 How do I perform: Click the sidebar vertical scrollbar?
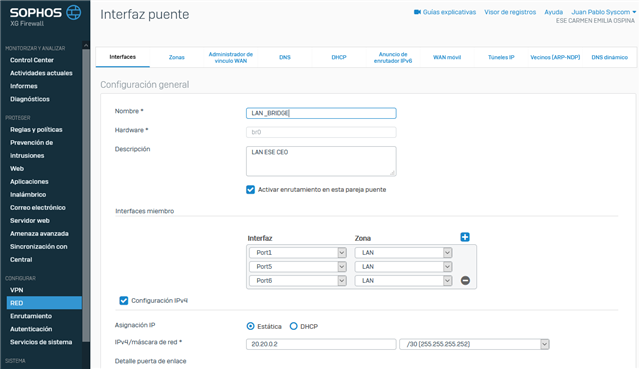tap(86, 195)
